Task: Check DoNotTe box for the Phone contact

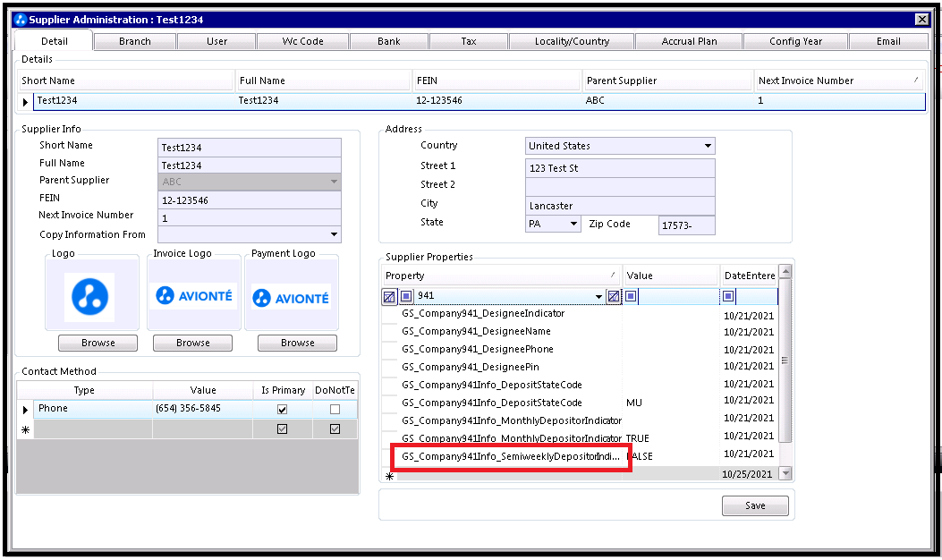Action: coord(335,409)
